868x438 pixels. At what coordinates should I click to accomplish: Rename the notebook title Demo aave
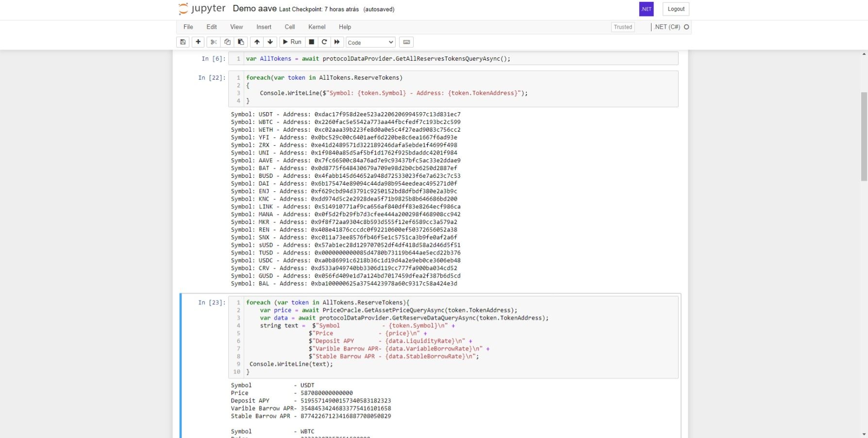click(x=254, y=9)
